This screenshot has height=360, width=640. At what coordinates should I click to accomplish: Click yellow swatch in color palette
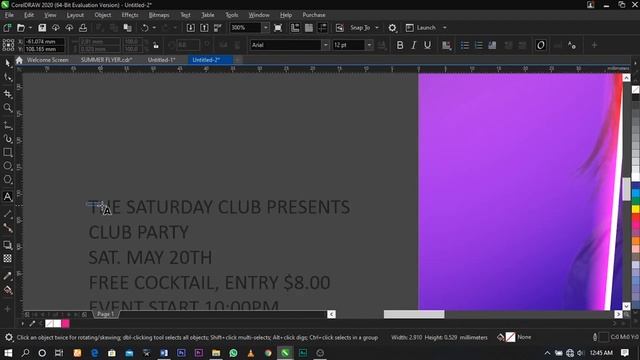tap(636, 209)
